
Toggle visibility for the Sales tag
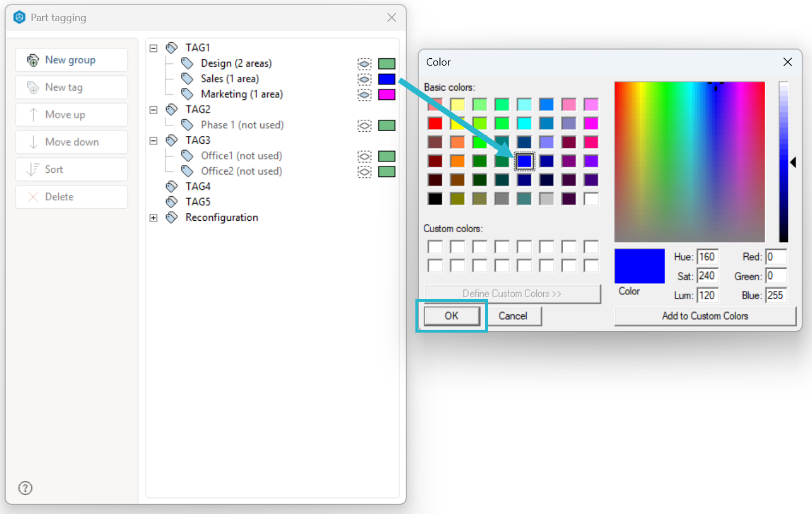(365, 79)
